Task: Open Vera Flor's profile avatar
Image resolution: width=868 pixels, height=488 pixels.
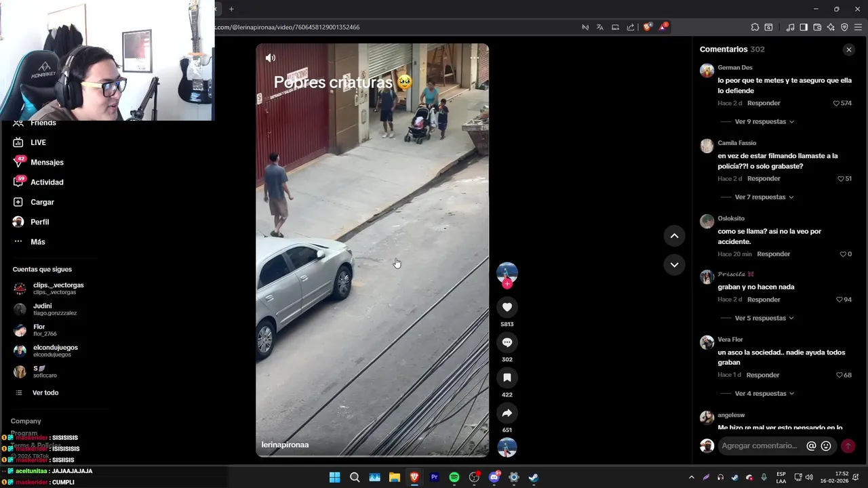Action: [707, 342]
